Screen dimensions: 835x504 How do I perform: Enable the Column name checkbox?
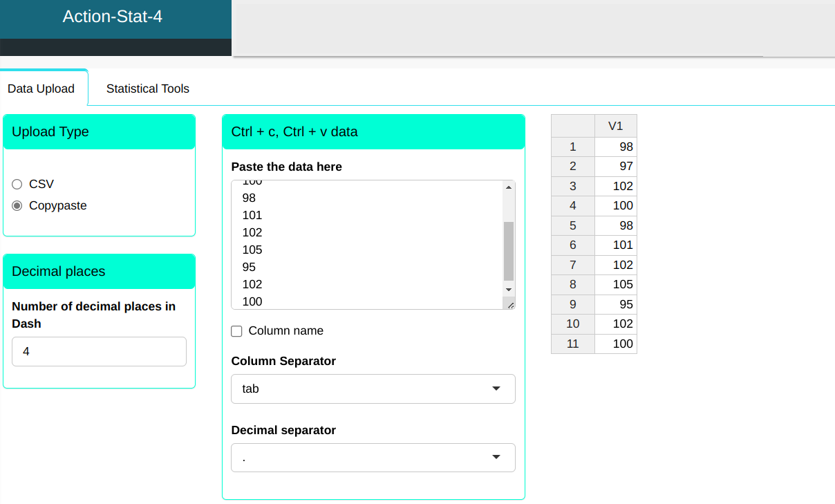pyautogui.click(x=236, y=331)
